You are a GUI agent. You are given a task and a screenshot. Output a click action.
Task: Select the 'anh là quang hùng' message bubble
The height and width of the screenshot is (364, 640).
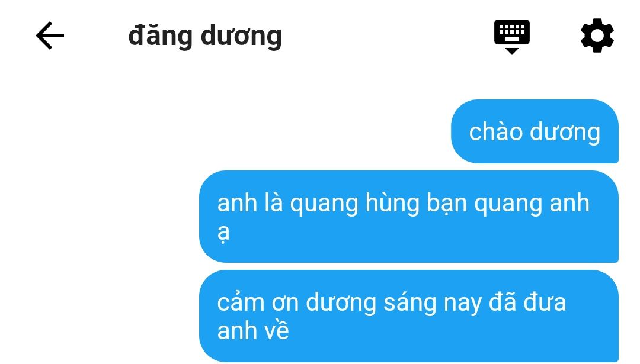point(409,217)
